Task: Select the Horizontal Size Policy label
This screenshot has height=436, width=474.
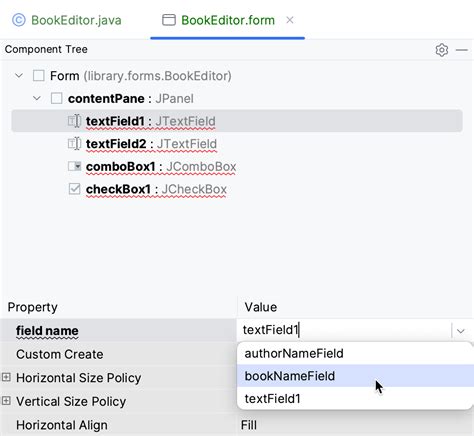Action: pos(79,378)
